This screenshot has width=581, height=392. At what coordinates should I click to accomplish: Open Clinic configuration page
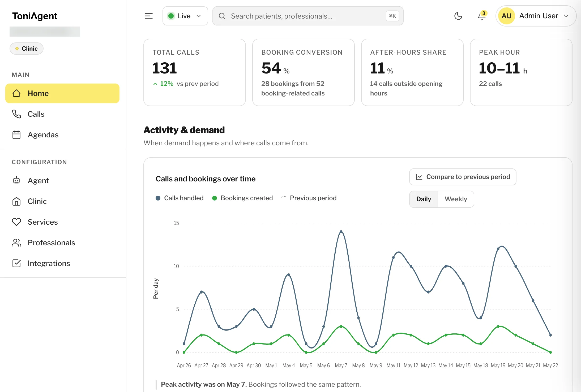pyautogui.click(x=62, y=201)
